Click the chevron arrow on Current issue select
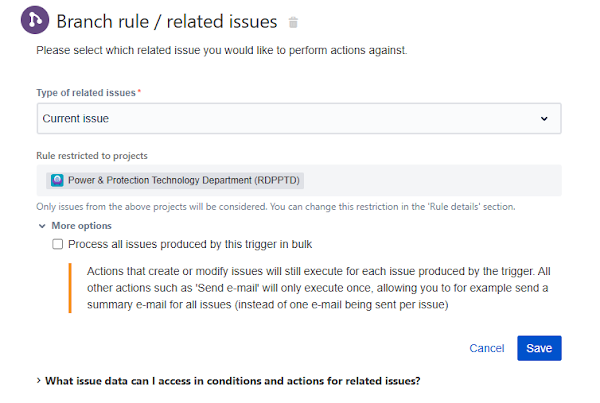Image resolution: width=600 pixels, height=403 pixels. point(544,118)
